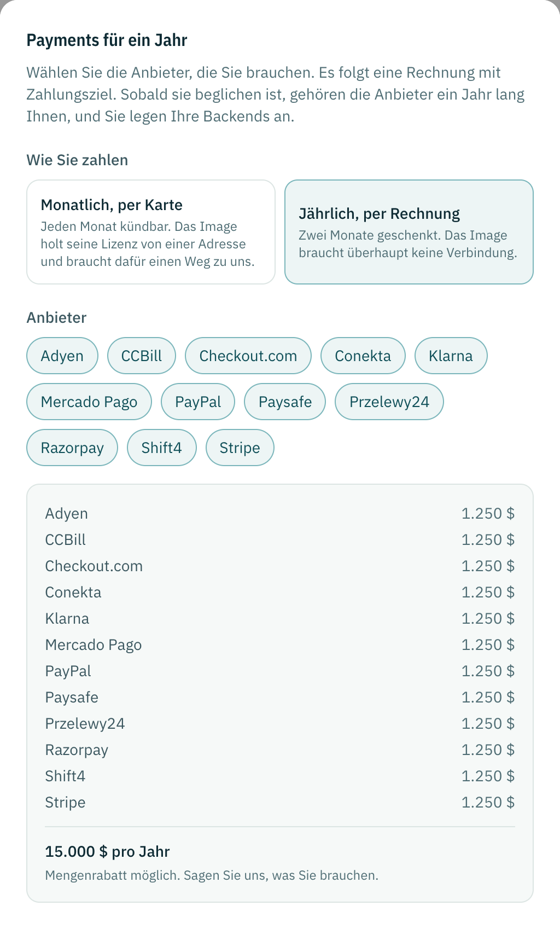Click the PayPal line in the price summary
560x929 pixels.
click(x=280, y=671)
